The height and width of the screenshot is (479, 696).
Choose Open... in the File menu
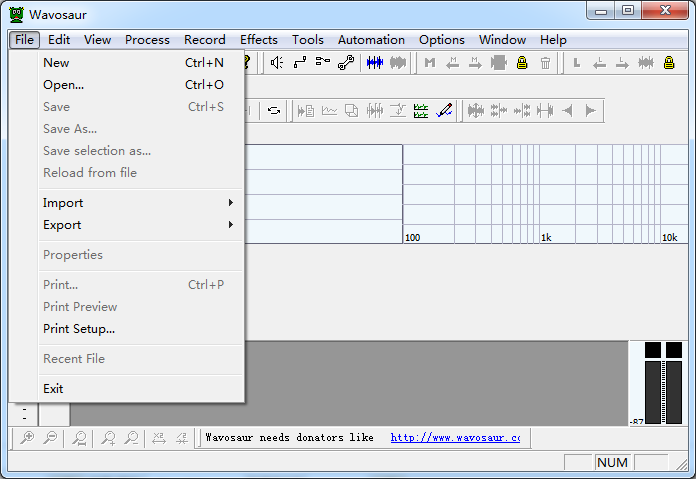(63, 85)
